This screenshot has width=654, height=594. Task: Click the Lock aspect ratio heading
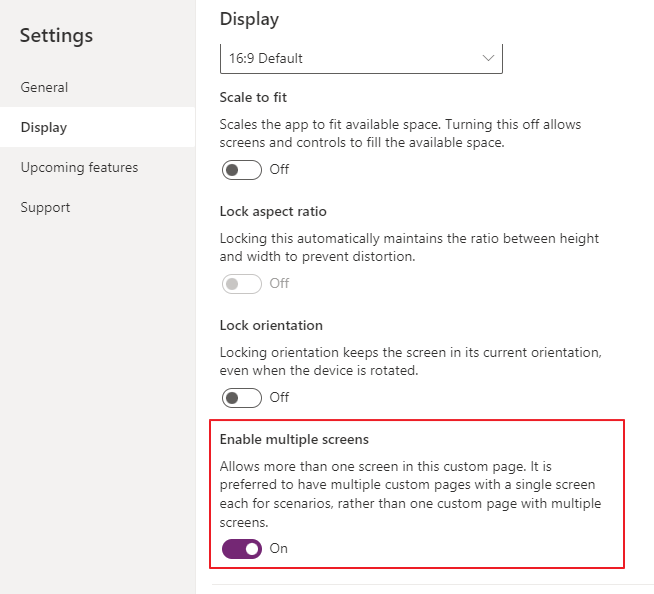click(x=273, y=211)
